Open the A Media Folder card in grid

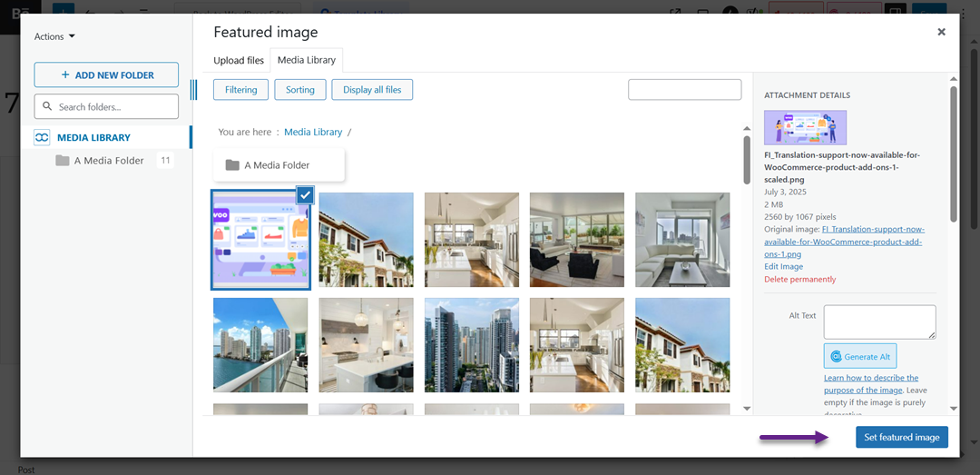coord(279,165)
